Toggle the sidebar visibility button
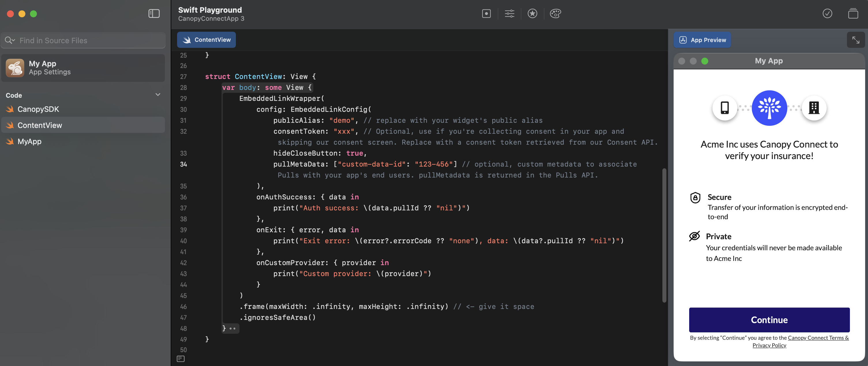The height and width of the screenshot is (366, 868). point(154,14)
